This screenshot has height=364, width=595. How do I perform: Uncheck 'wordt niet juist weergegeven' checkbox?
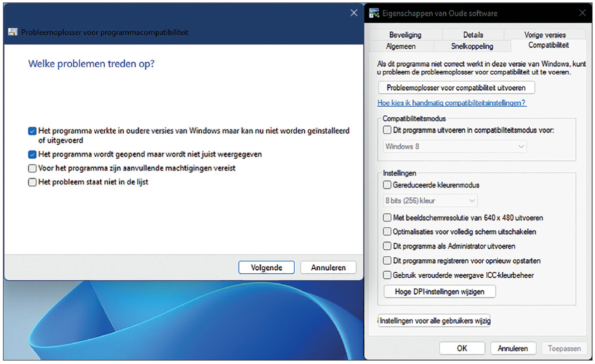[x=32, y=155]
